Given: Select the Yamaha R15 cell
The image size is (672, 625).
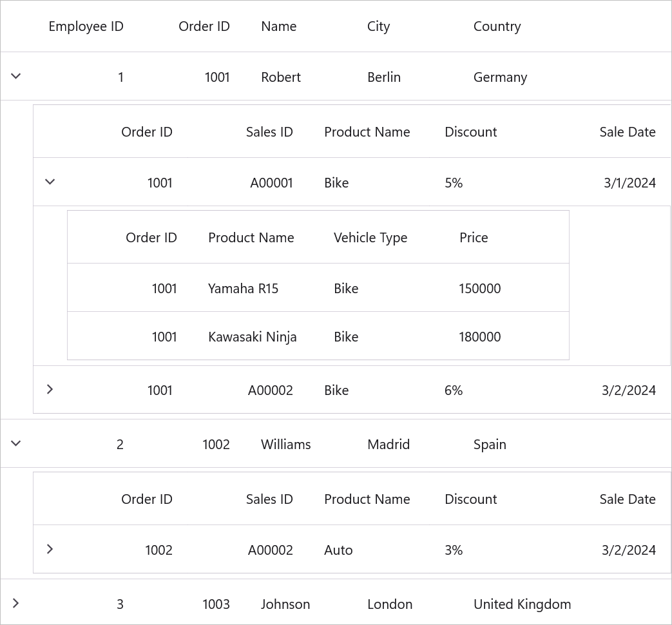Looking at the screenshot, I should click(243, 289).
